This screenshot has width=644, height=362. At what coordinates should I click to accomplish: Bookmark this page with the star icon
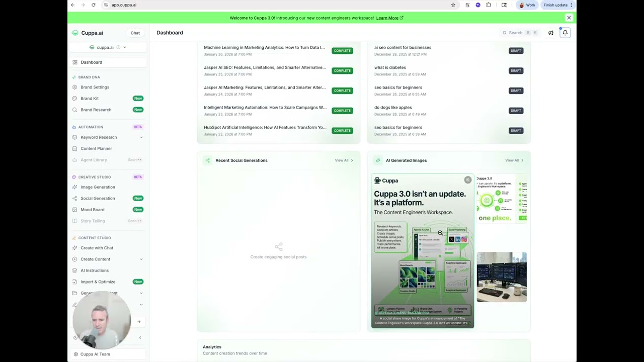pos(453,5)
